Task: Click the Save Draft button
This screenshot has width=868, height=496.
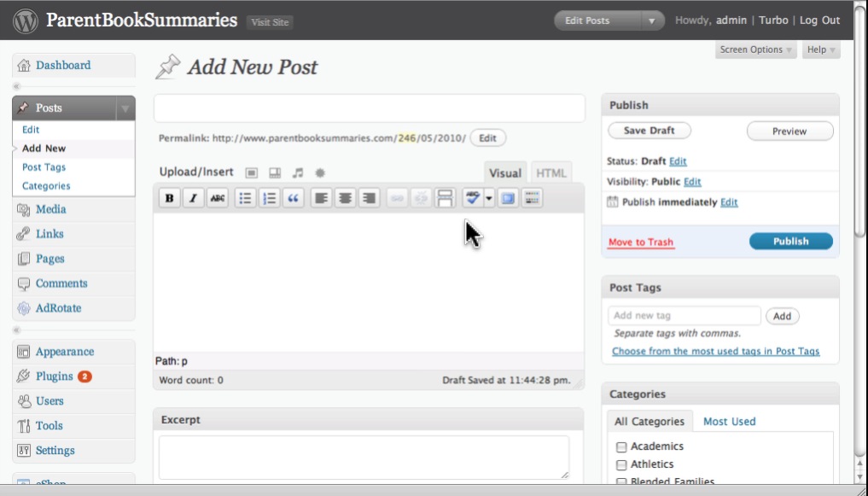Action: pos(650,131)
